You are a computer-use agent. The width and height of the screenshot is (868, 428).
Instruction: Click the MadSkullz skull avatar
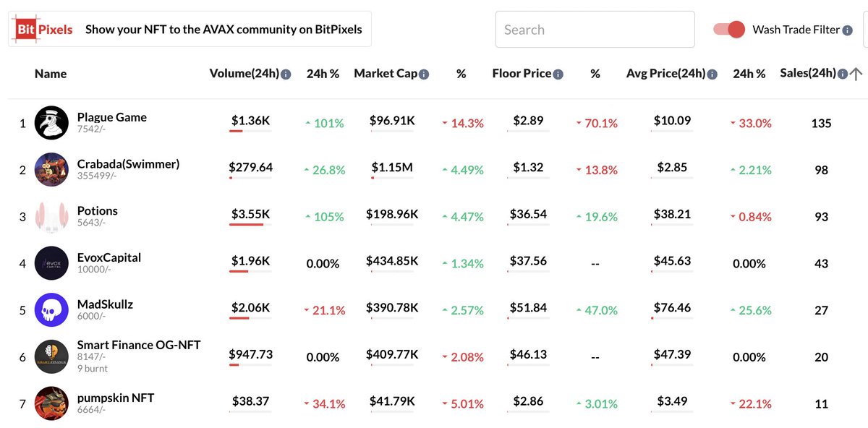pos(51,310)
